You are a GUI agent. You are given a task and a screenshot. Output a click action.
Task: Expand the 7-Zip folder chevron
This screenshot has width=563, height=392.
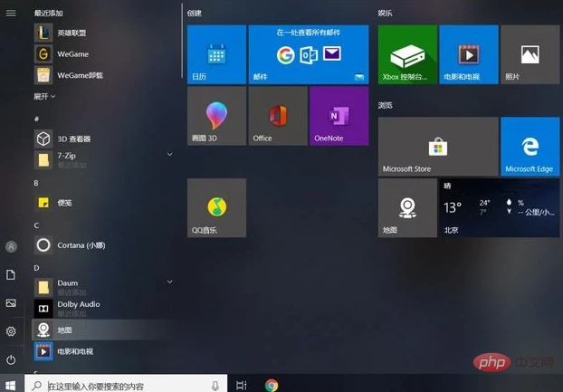[x=170, y=154]
